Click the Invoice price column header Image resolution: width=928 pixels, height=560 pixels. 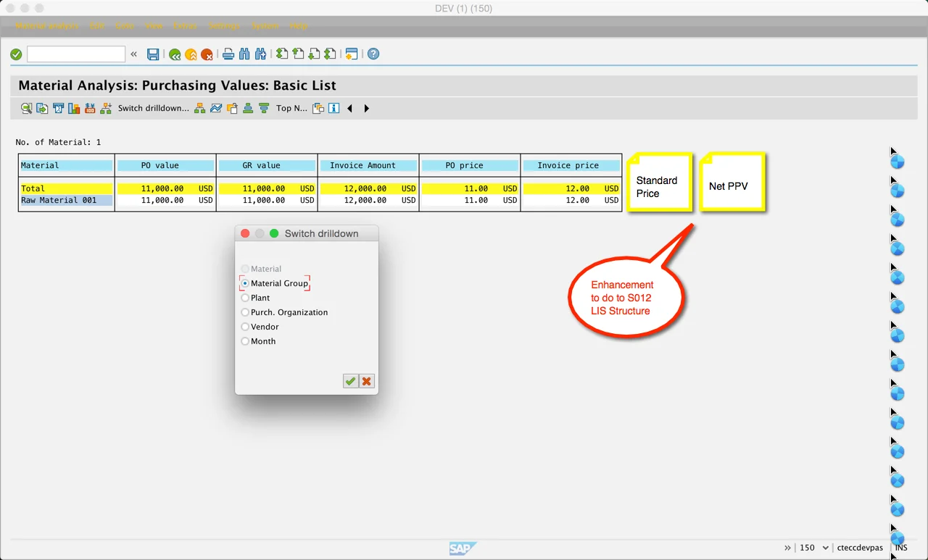click(x=571, y=165)
